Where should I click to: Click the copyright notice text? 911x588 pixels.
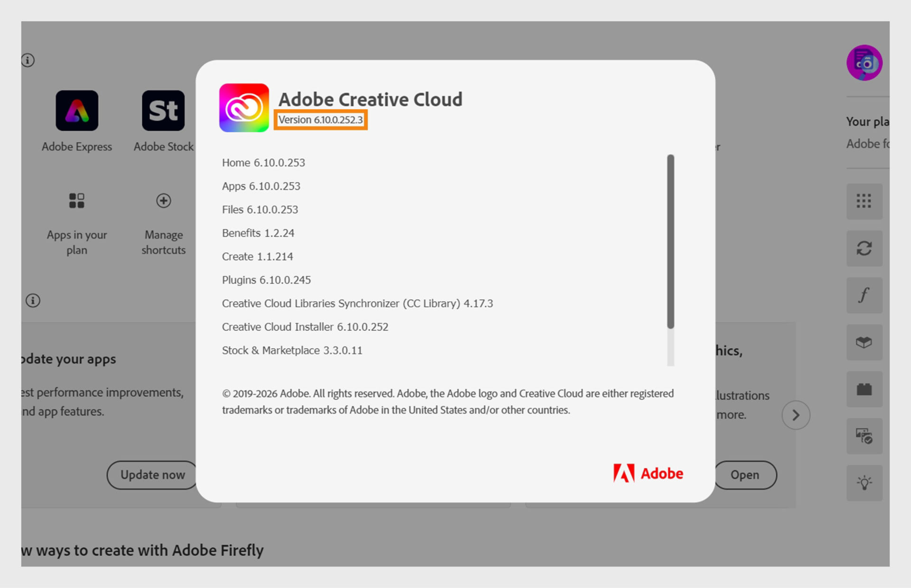(448, 402)
